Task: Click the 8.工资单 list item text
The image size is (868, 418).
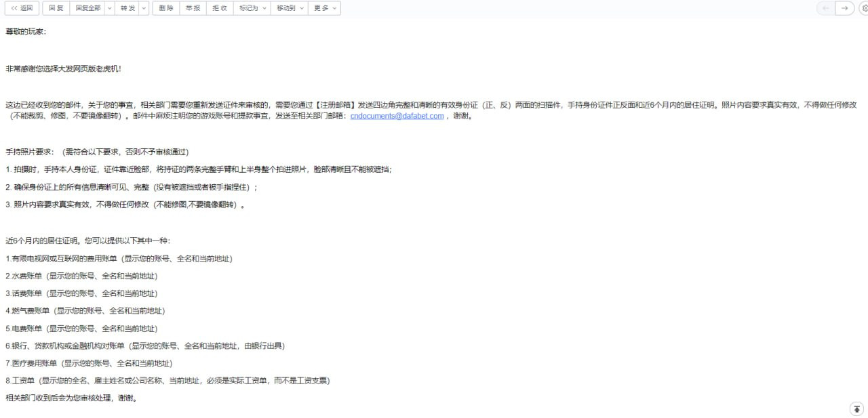Action: point(167,381)
